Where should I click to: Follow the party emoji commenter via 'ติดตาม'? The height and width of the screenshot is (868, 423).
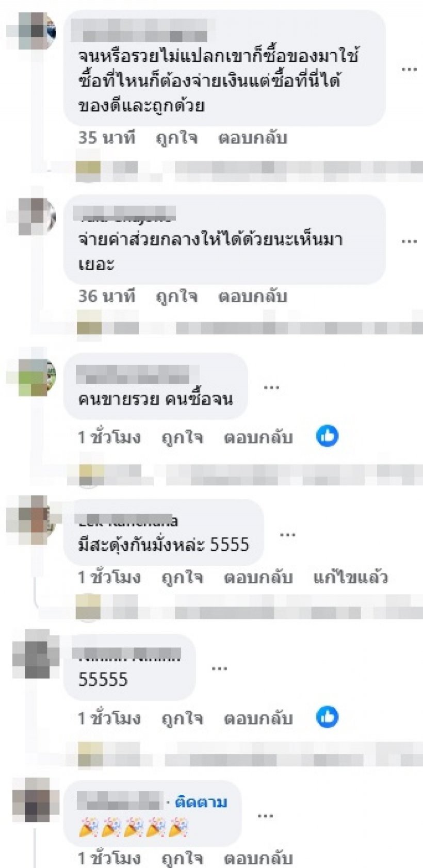coord(201,802)
